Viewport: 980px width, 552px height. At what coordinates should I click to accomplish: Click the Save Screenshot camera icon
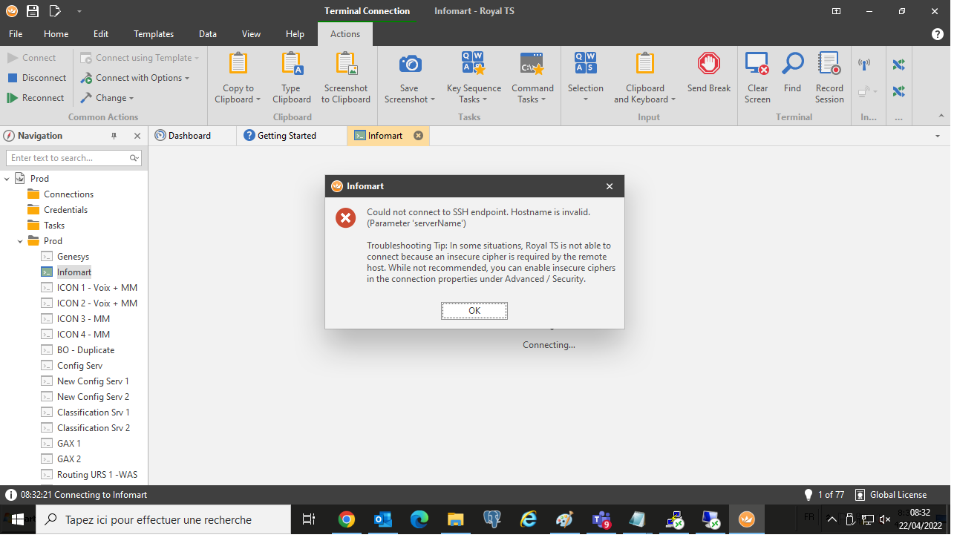click(409, 65)
